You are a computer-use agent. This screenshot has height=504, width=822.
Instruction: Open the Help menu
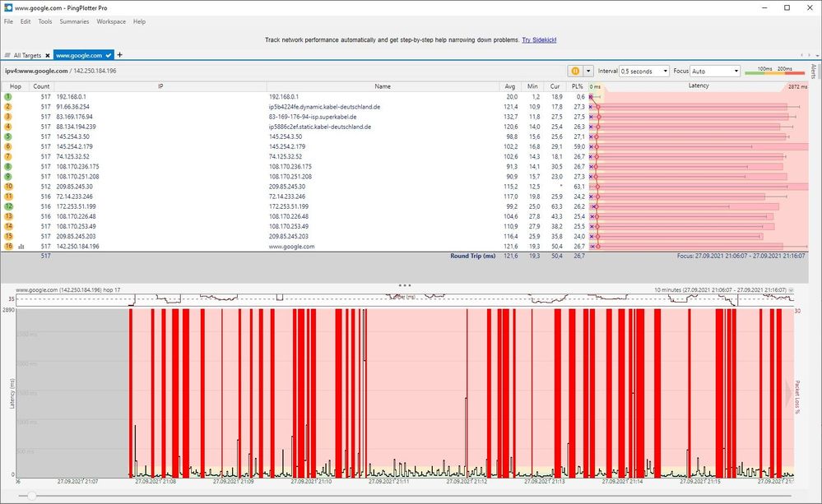139,21
